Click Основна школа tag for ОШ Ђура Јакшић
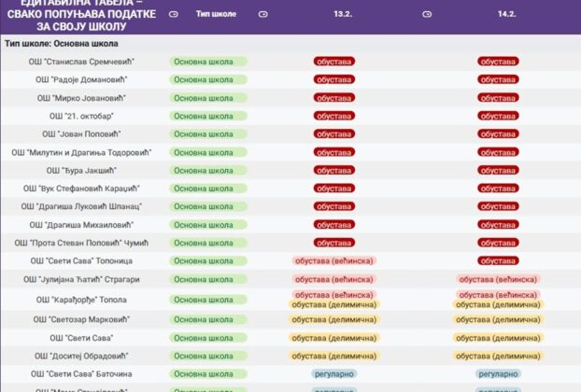 (207, 170)
